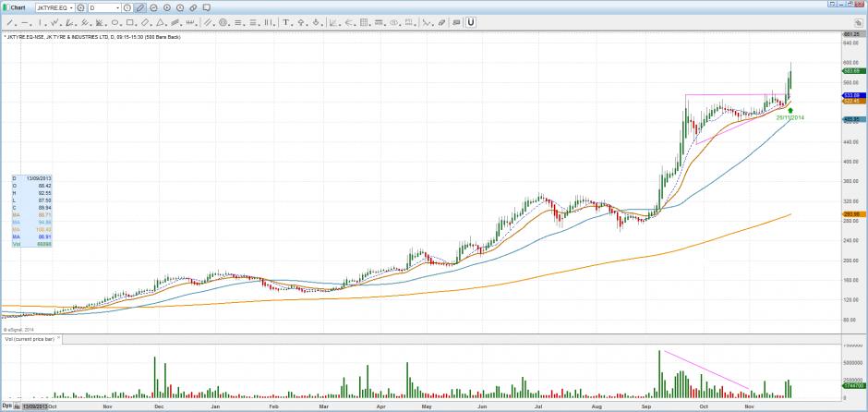Viewport: 868px width, 412px height.
Task: Click the chain link icon
Action: (193, 7)
